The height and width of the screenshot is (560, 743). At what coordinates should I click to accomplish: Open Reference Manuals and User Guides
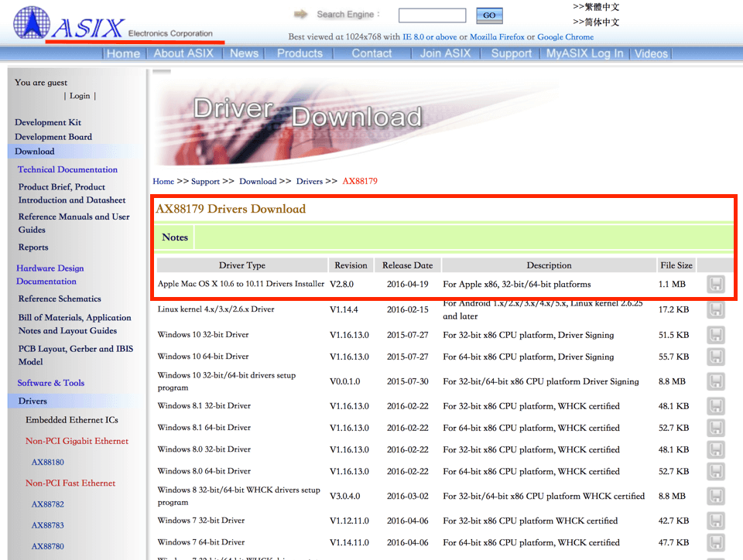click(x=74, y=223)
